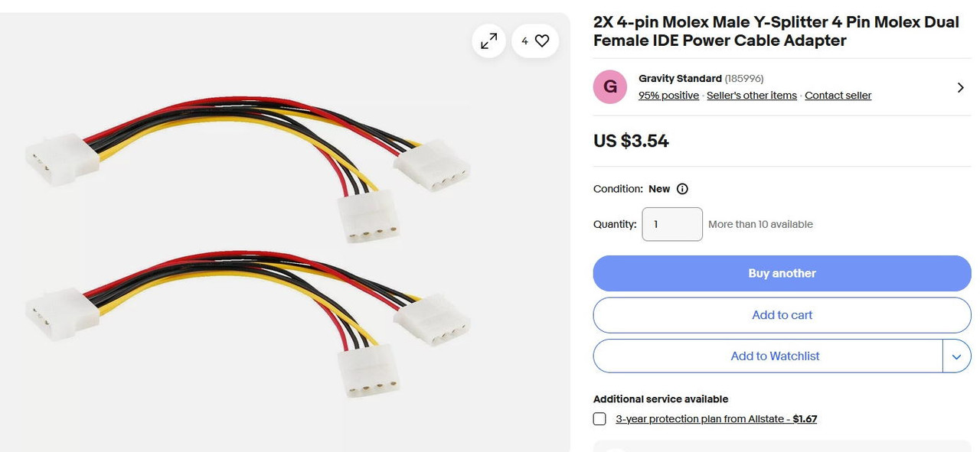Image resolution: width=980 pixels, height=452 pixels.
Task: Expand the product image to fullscreen
Action: click(x=488, y=41)
